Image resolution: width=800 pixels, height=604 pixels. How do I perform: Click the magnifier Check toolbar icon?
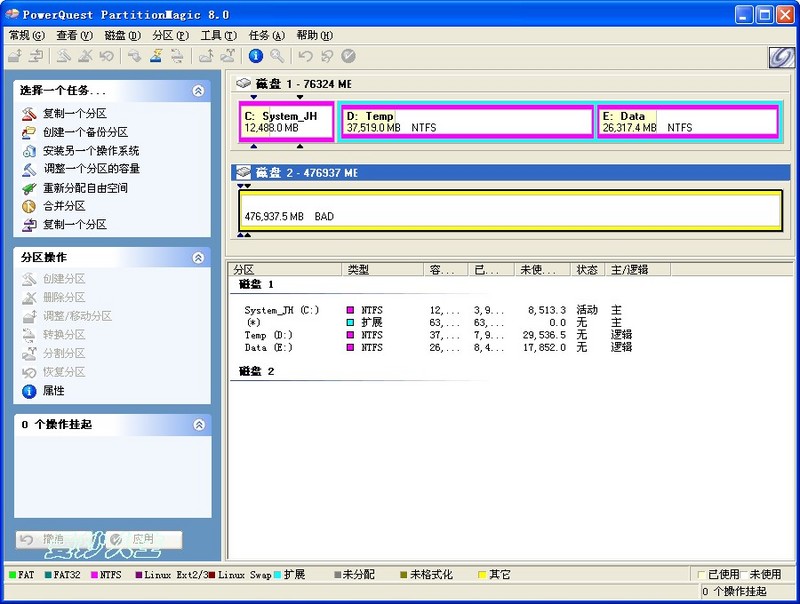tap(277, 56)
